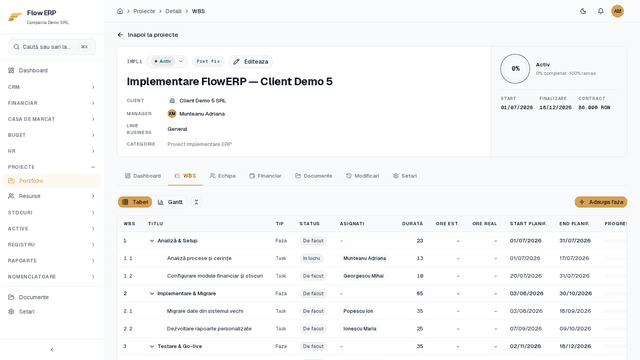
Task: Click the Pret fix badge
Action: (x=208, y=62)
